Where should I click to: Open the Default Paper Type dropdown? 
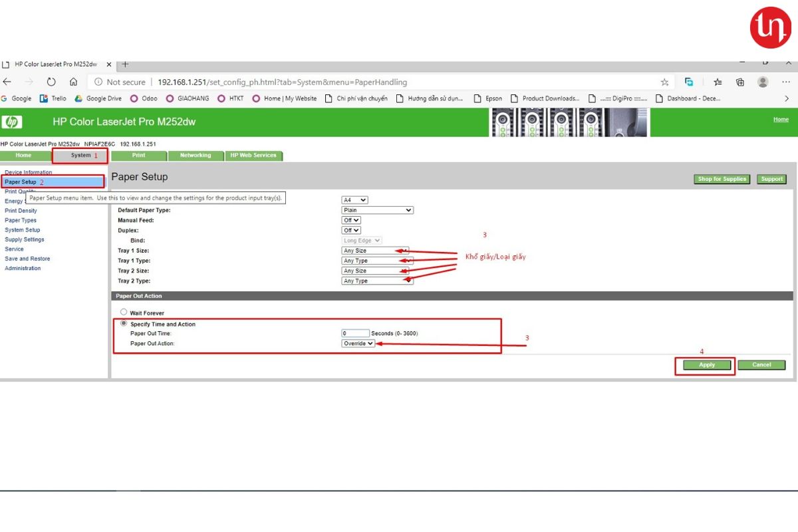click(x=377, y=210)
